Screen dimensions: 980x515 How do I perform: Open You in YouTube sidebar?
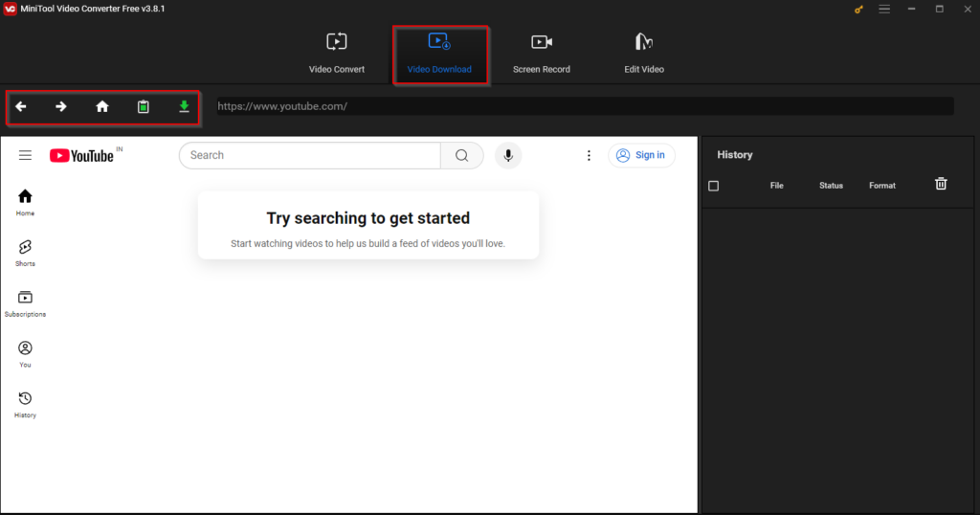(25, 354)
